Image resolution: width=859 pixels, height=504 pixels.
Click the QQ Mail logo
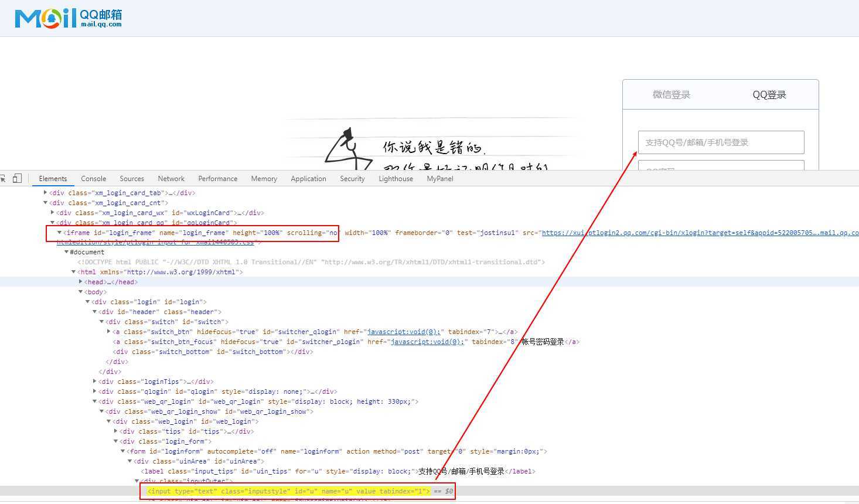coord(68,18)
